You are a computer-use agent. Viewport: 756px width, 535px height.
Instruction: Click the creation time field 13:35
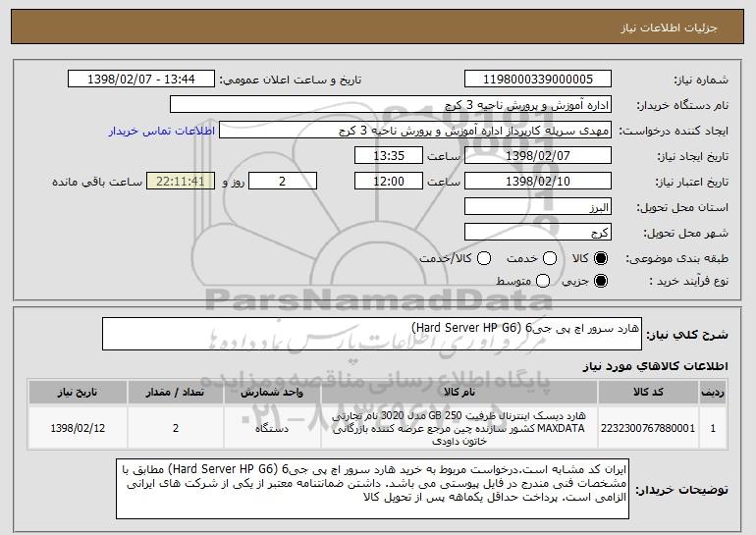point(389,156)
